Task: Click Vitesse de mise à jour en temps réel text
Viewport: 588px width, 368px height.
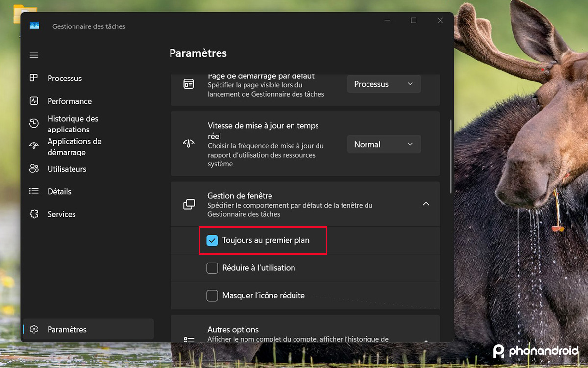Action: 263,131
